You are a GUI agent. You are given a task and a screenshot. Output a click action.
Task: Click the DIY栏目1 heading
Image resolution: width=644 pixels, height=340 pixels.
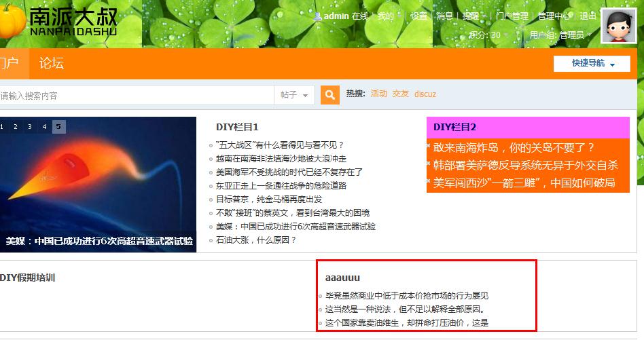pos(237,127)
